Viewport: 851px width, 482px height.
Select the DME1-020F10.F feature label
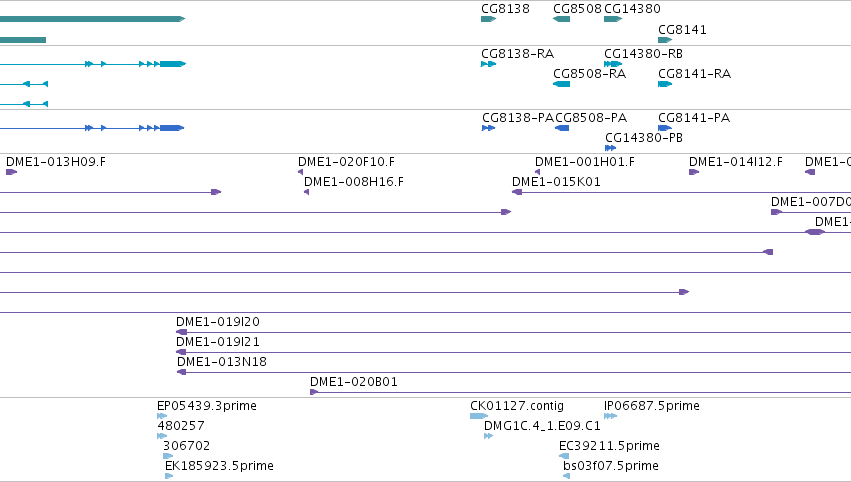coord(346,162)
